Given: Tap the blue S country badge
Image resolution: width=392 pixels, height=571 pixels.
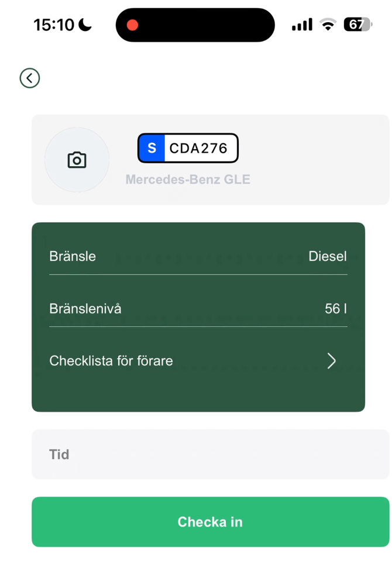Looking at the screenshot, I should (152, 148).
